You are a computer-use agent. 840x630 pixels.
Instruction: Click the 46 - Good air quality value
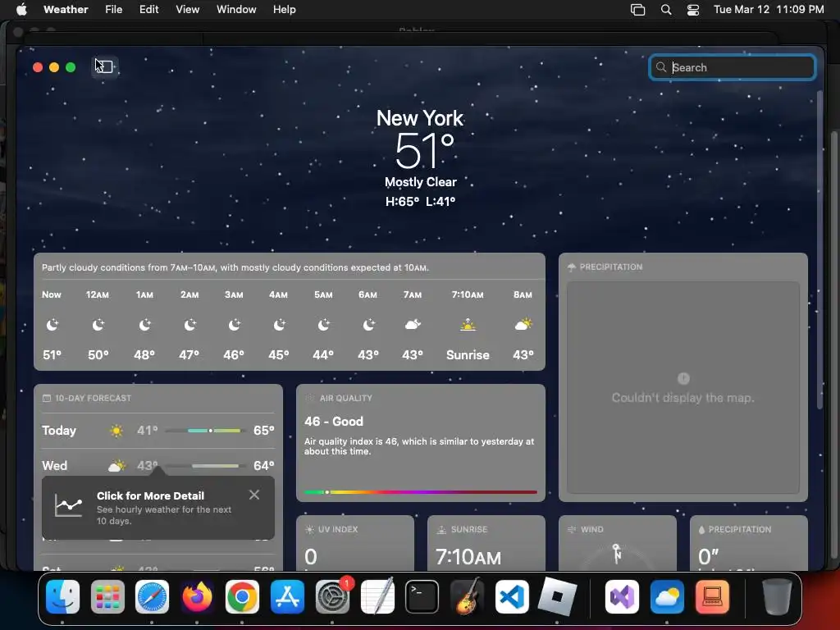334,422
